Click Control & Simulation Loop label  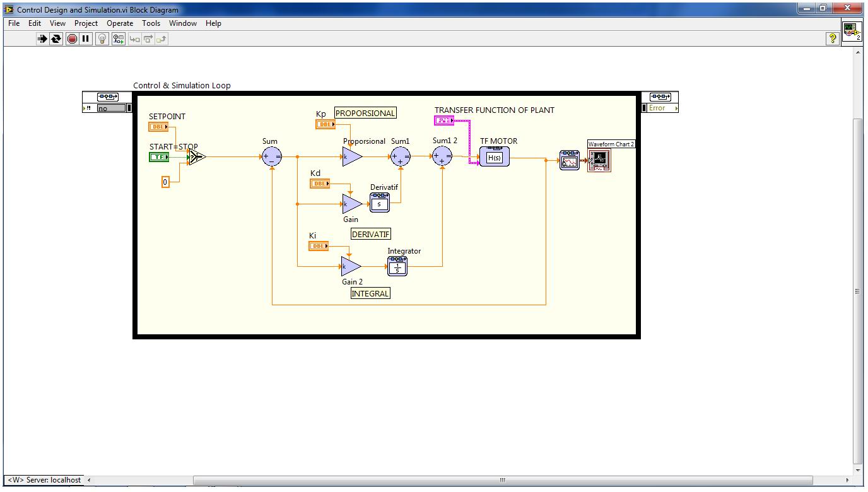pos(182,86)
